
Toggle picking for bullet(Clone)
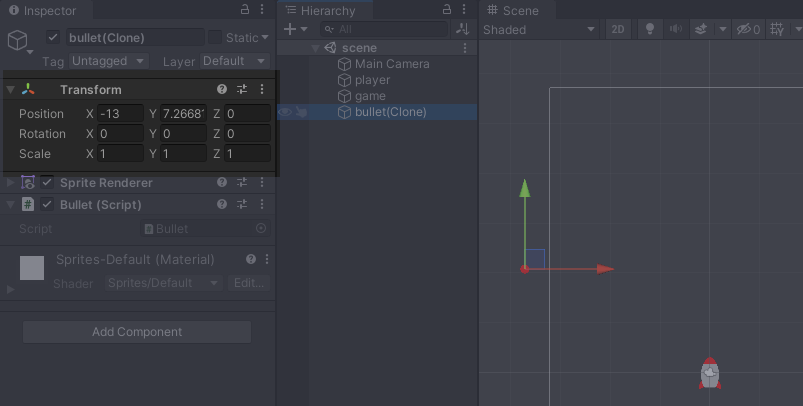point(301,112)
